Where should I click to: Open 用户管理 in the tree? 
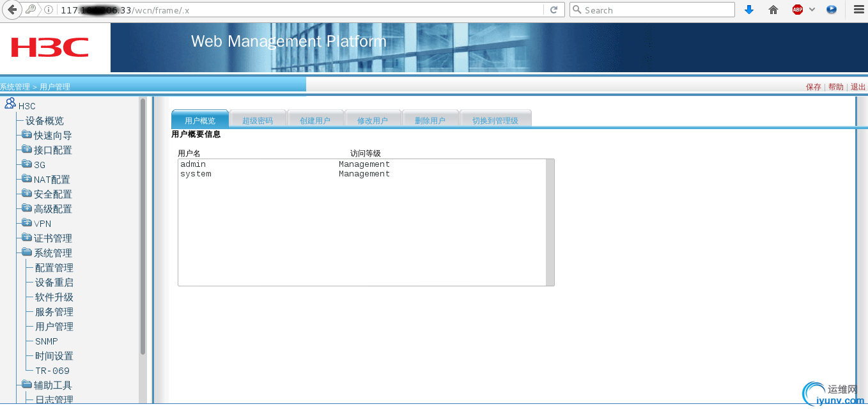(x=54, y=327)
